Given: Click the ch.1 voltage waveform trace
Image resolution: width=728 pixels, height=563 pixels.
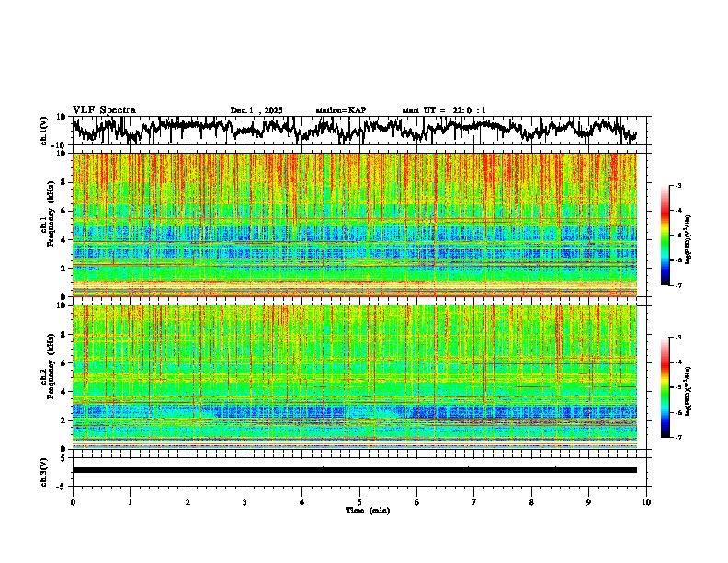Looking at the screenshot, I should pyautogui.click(x=354, y=130).
